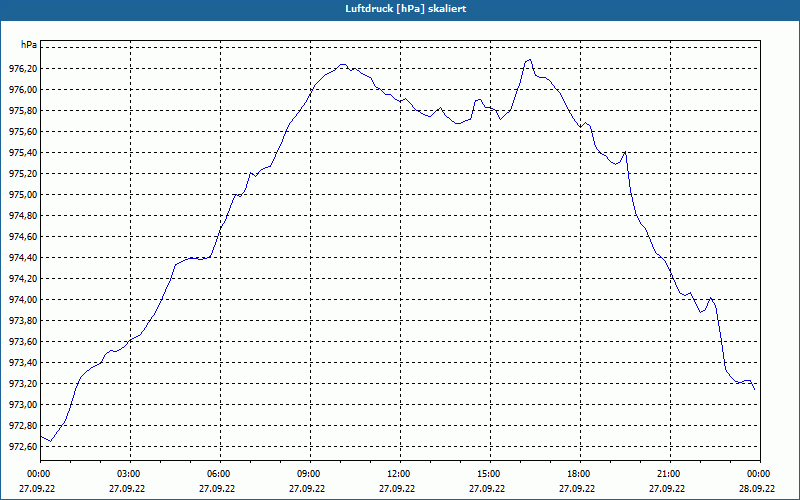The width and height of the screenshot is (800, 500).
Task: Click the 18:00 time axis label
Action: 580,474
